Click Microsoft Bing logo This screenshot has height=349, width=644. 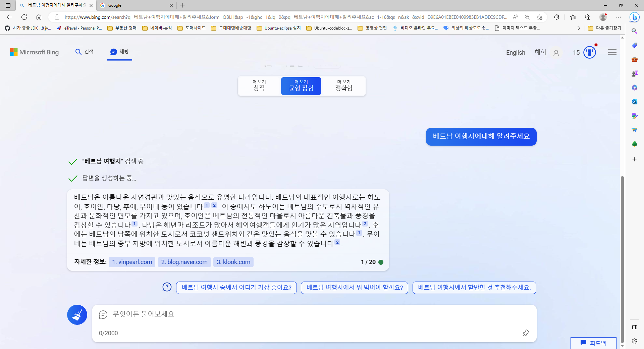[34, 52]
